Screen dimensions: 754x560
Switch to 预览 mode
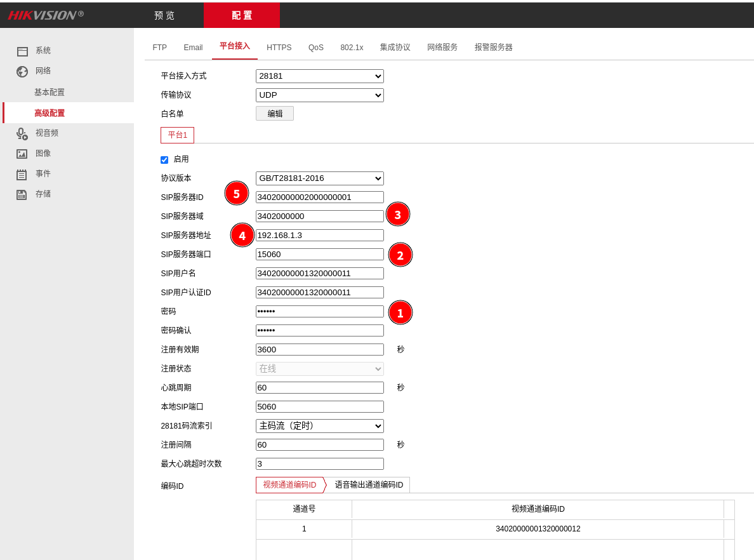[x=164, y=15]
